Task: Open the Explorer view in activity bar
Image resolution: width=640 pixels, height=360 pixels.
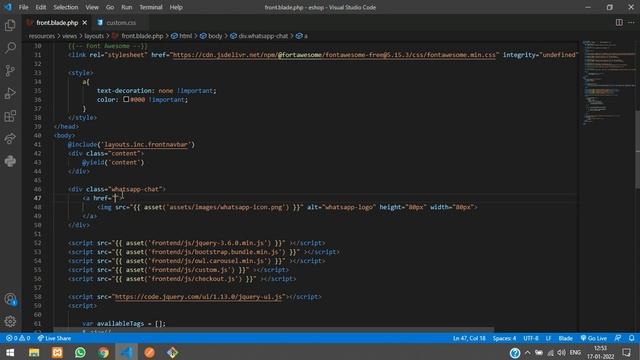Action: click(10, 25)
